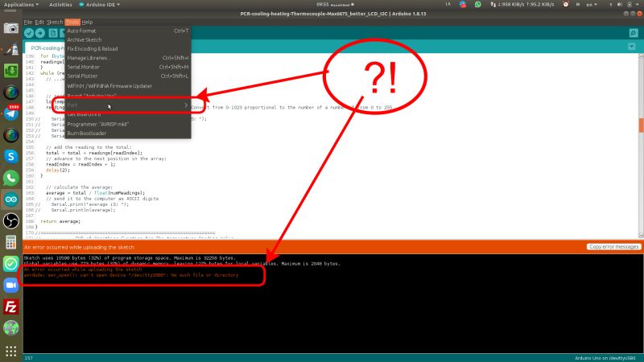Click Activities in the top bar
The height and width of the screenshot is (362, 644).
click(60, 5)
